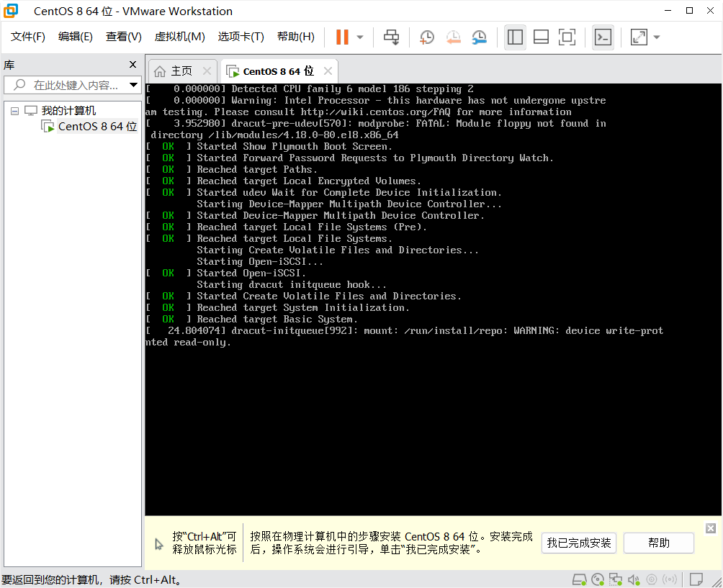723x588 pixels.
Task: Toggle the thumbnail bar view
Action: [x=541, y=37]
